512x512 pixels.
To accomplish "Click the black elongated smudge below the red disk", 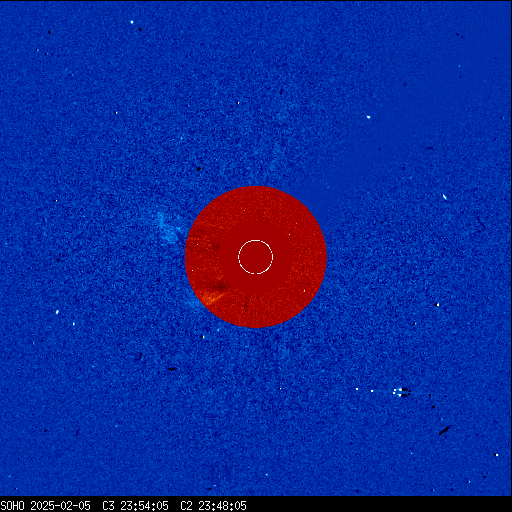I will [x=172, y=369].
